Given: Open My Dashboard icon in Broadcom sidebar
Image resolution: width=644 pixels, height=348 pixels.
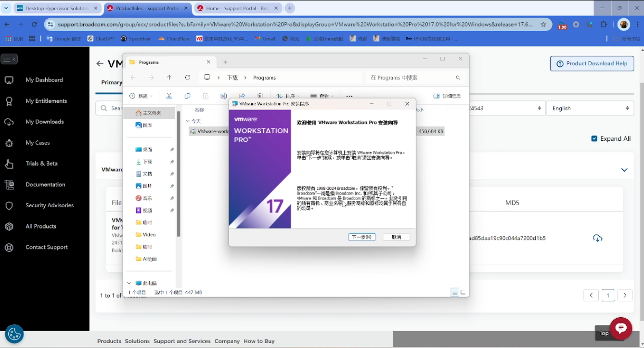Looking at the screenshot, I should click(x=9, y=80).
